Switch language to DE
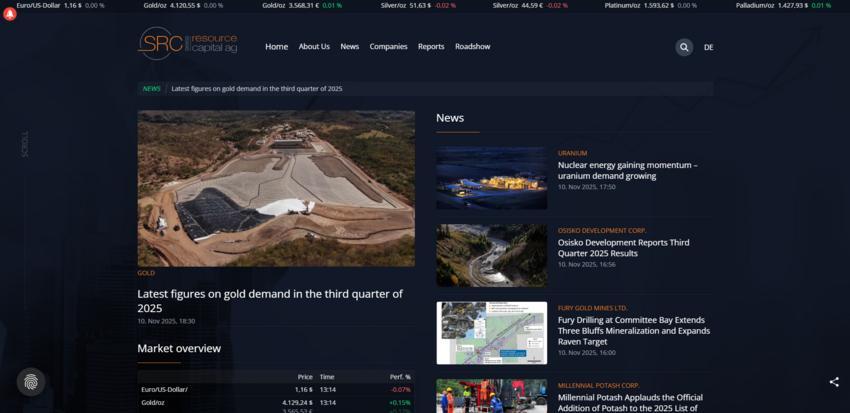The height and width of the screenshot is (413, 850). (709, 47)
